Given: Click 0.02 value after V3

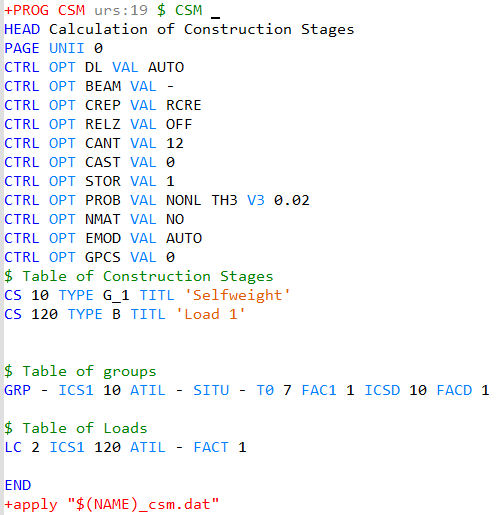Looking at the screenshot, I should point(292,200).
